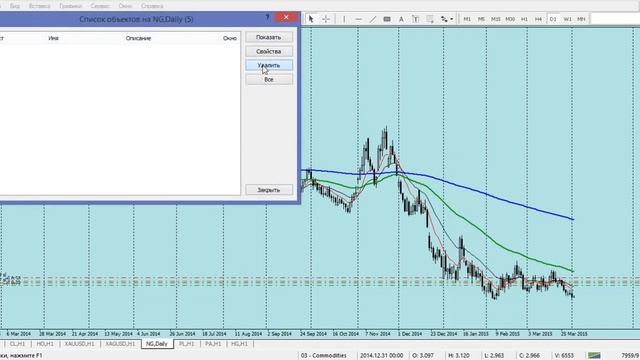Open the Сервис menu
Screen dimensions: 640x360
100,6
